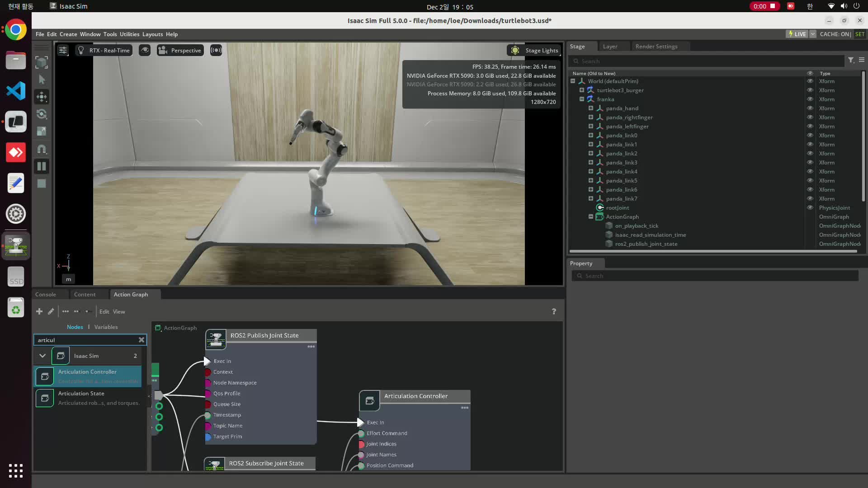The height and width of the screenshot is (488, 868).
Task: Hide panda_hand in stage
Action: pyautogui.click(x=810, y=108)
